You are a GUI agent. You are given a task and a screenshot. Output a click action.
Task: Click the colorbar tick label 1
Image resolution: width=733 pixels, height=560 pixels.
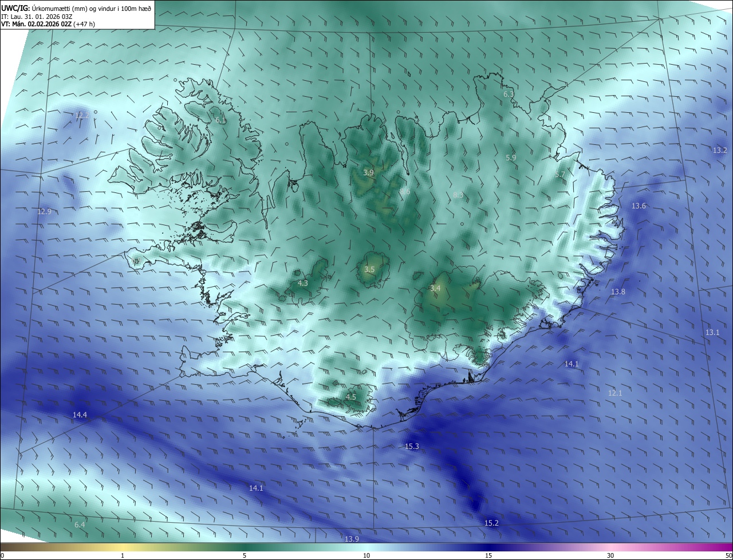pyautogui.click(x=123, y=556)
